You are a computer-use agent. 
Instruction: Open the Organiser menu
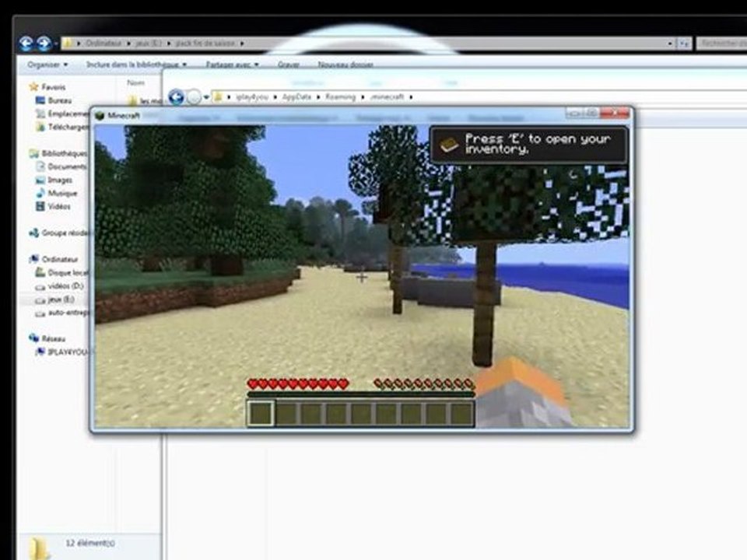(x=47, y=65)
